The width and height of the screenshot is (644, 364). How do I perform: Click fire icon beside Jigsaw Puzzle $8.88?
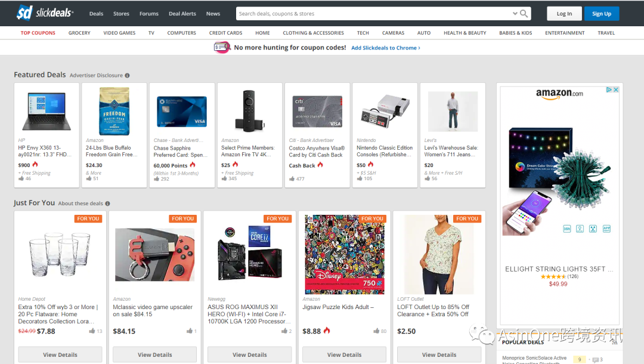pyautogui.click(x=327, y=331)
